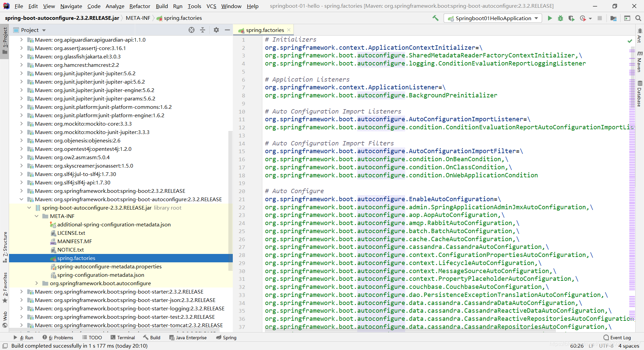Open the Build tool window at bottom
Viewport: 644px width, 350px height.
click(x=152, y=338)
